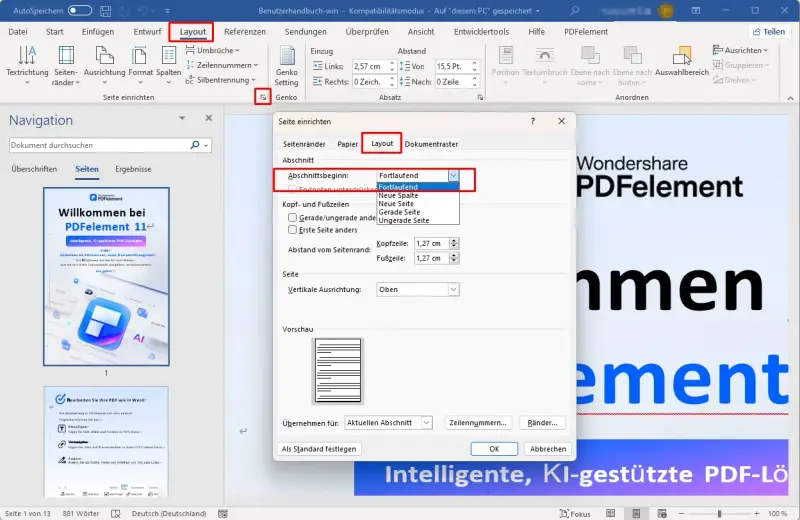The width and height of the screenshot is (800, 520).
Task: Click the Navigation search magnifier icon
Action: [x=195, y=145]
